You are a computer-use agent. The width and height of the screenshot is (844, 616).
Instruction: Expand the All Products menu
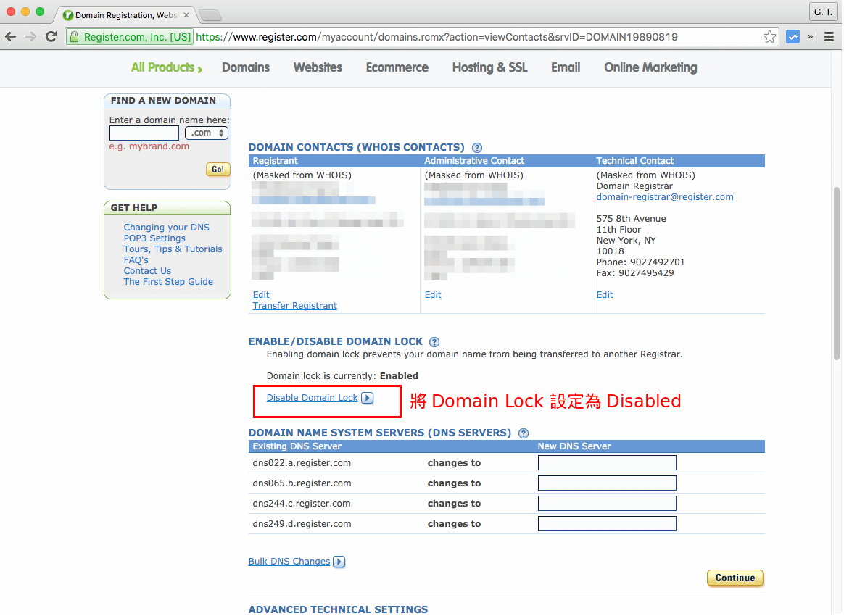click(165, 67)
